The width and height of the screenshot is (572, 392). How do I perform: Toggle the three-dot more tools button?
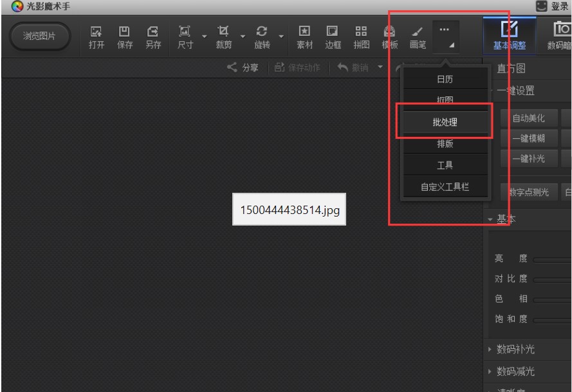[x=445, y=37]
